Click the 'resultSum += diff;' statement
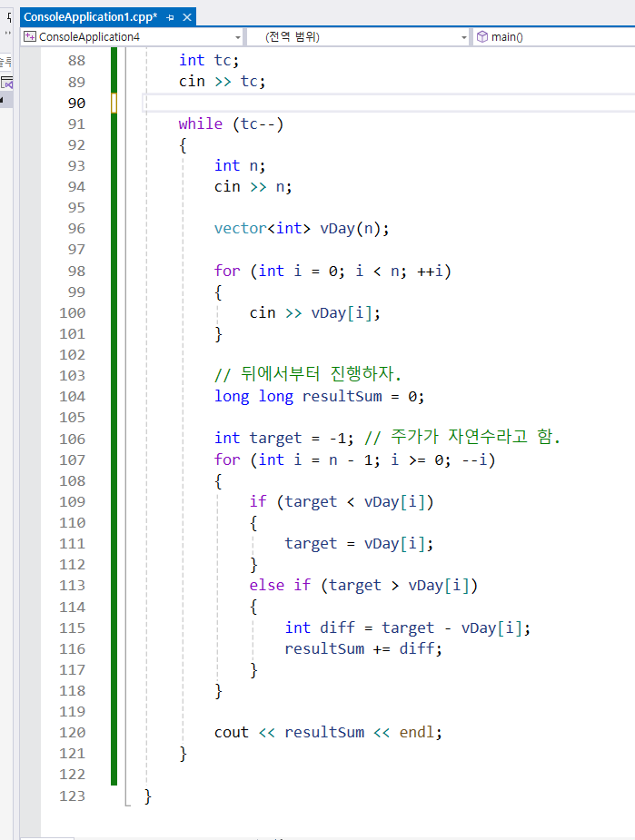The image size is (635, 840). pyautogui.click(x=363, y=648)
